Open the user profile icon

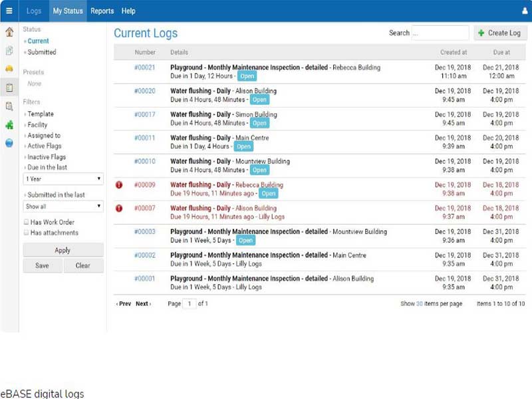[525, 11]
